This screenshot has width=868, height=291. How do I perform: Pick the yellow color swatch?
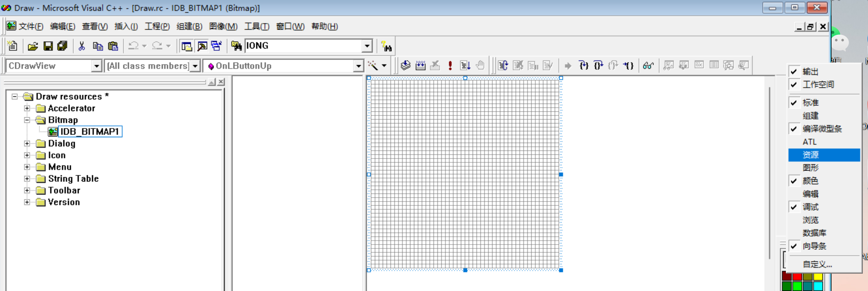tap(818, 277)
